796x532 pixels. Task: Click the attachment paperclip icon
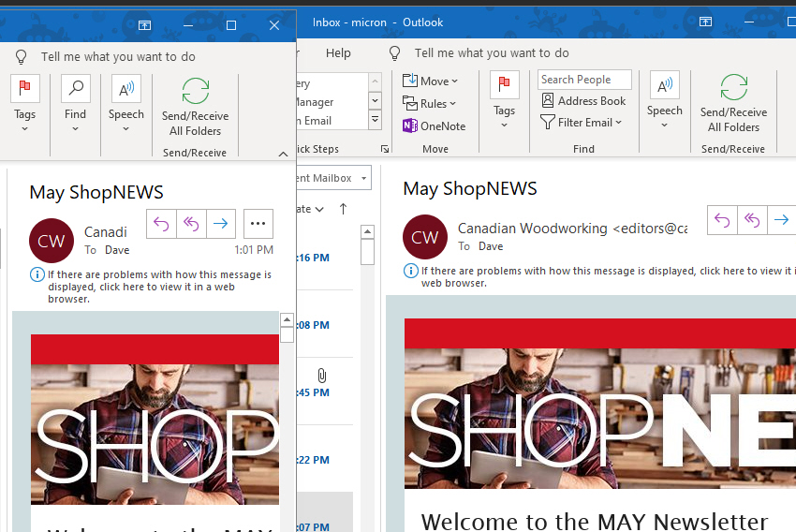point(322,376)
